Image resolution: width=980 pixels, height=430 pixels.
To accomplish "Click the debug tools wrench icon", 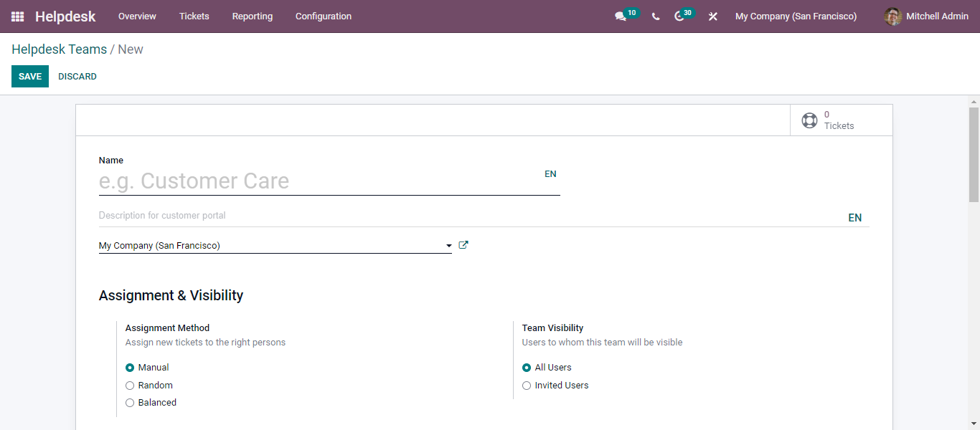I will tap(713, 16).
